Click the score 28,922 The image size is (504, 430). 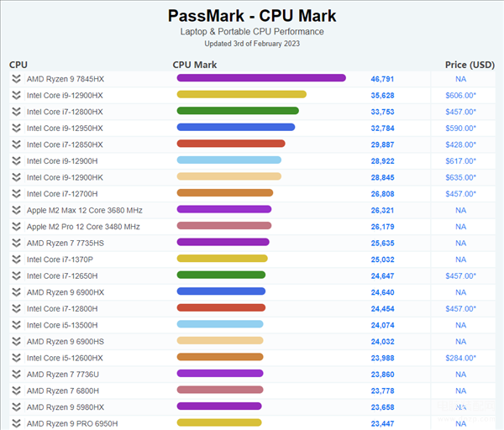[x=382, y=161]
